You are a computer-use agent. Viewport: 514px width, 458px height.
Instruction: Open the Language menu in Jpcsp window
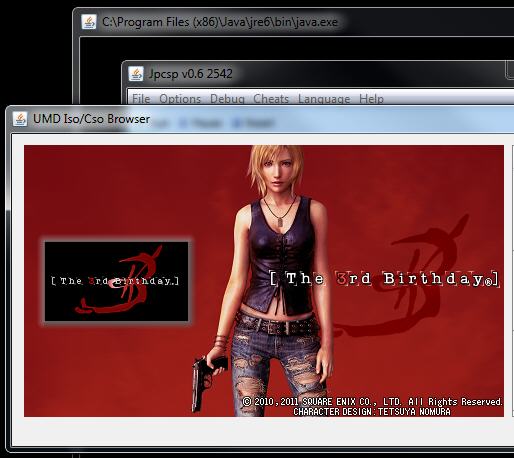pos(324,99)
